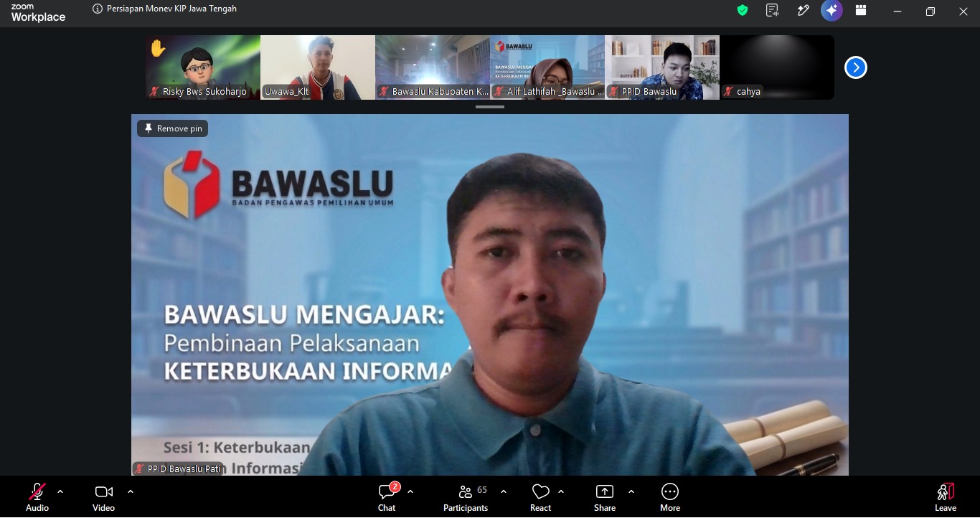The width and height of the screenshot is (980, 518).
Task: Expand the audio options caret
Action: tap(60, 491)
